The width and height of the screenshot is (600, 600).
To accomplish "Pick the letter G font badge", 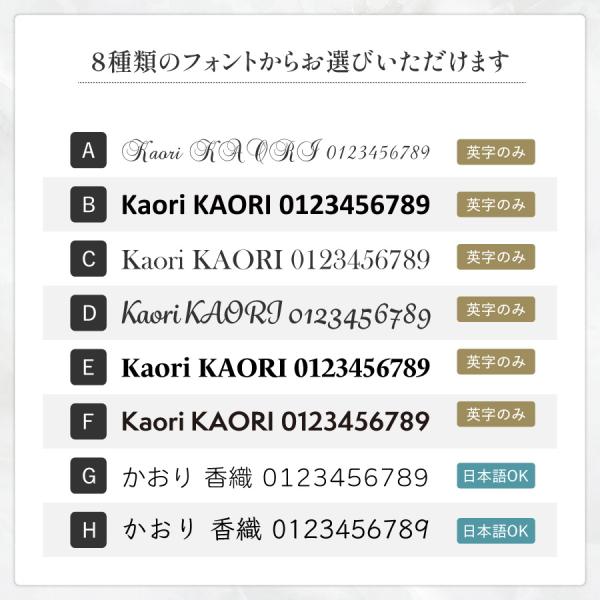I will (x=89, y=475).
